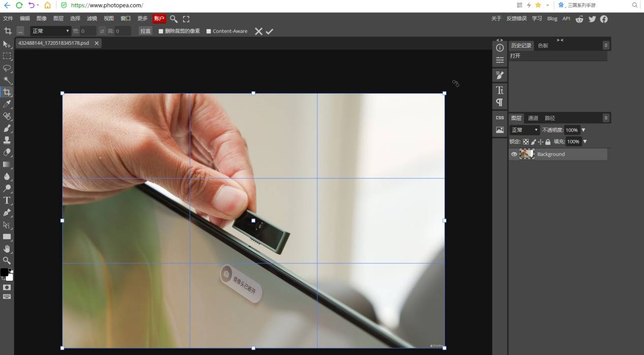Open the layer blend mode 正常 dropdown
Image resolution: width=644 pixels, height=355 pixels.
(x=524, y=130)
